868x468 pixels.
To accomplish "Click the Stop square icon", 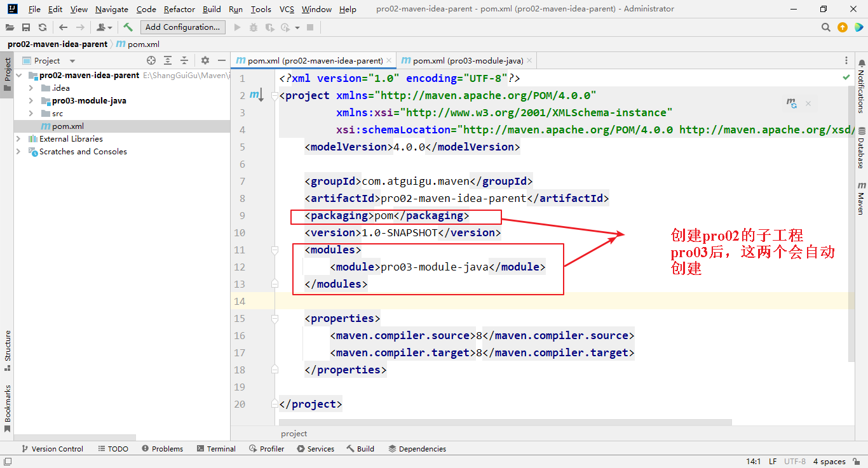I will 310,27.
